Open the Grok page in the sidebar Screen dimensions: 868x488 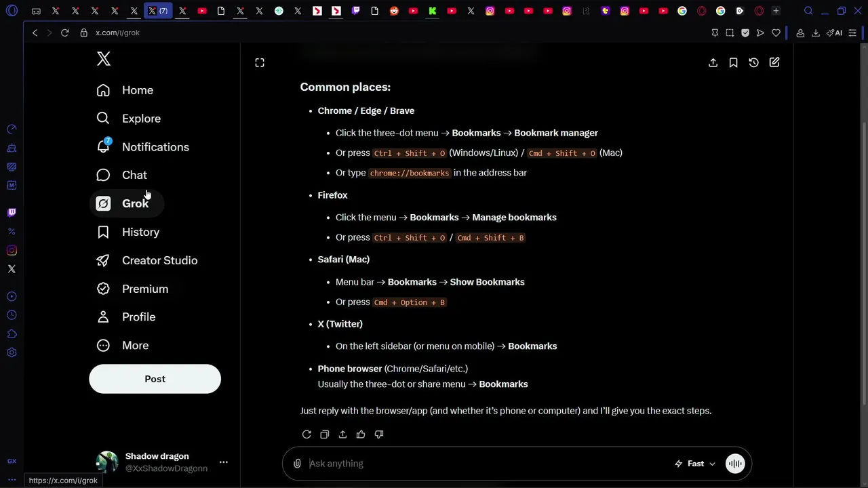(126, 203)
